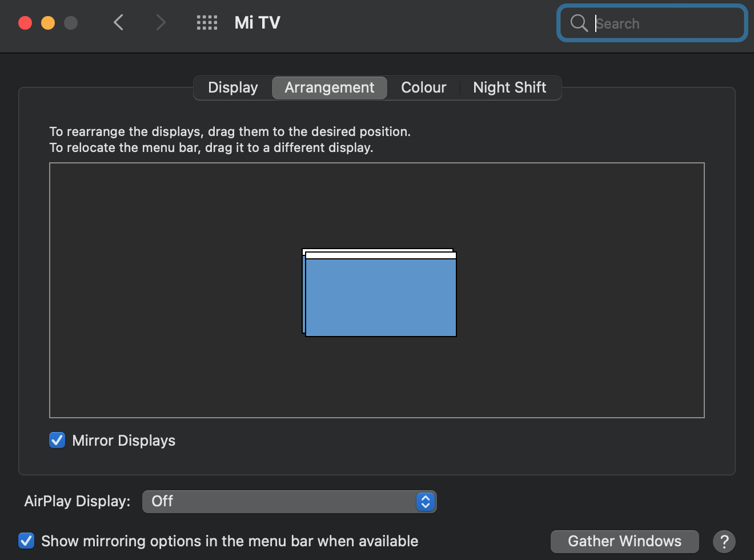
Task: Open the Colour tab
Action: click(423, 87)
